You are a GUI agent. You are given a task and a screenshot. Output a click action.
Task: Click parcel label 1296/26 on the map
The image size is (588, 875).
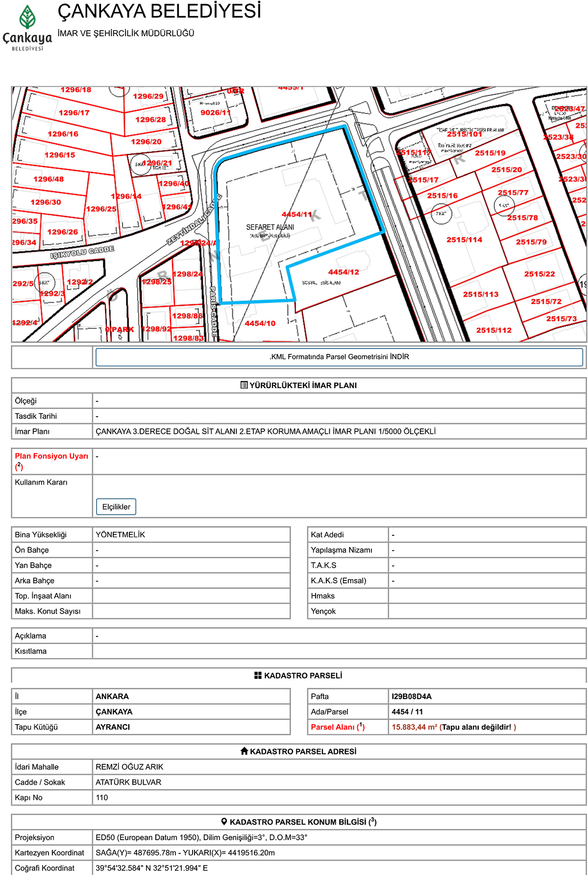pos(62,232)
